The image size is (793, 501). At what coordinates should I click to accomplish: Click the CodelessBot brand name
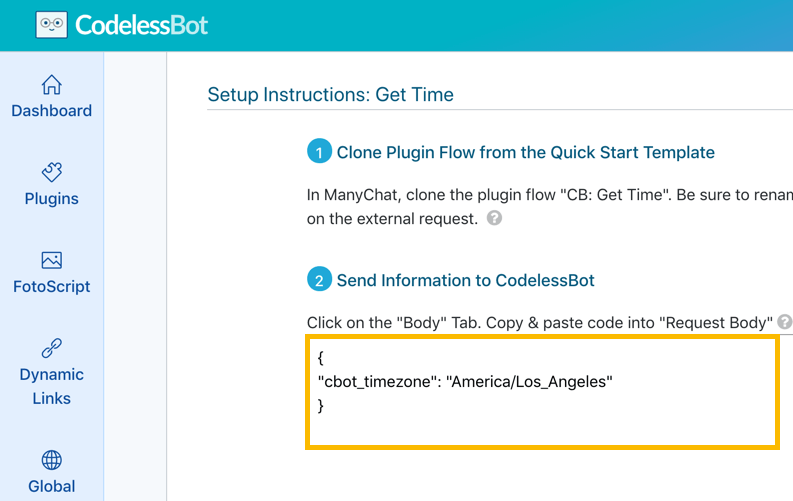pos(142,25)
